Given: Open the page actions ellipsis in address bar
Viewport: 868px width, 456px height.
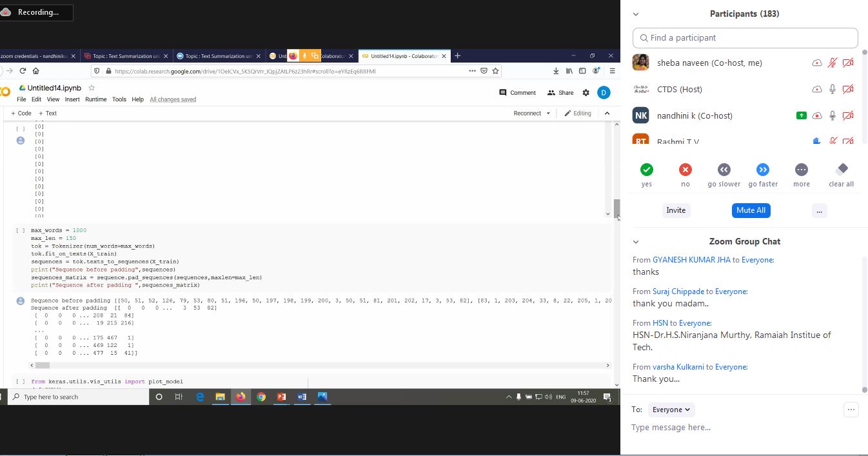Looking at the screenshot, I should pyautogui.click(x=473, y=71).
